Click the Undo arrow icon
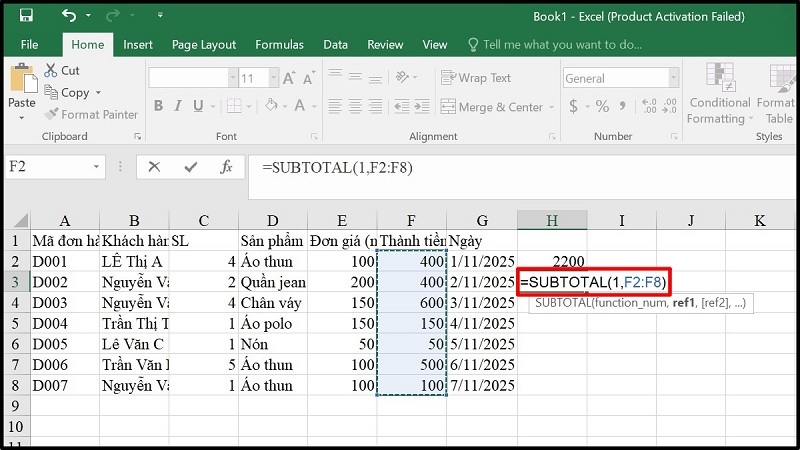Screen dimensions: 800x450 point(68,15)
